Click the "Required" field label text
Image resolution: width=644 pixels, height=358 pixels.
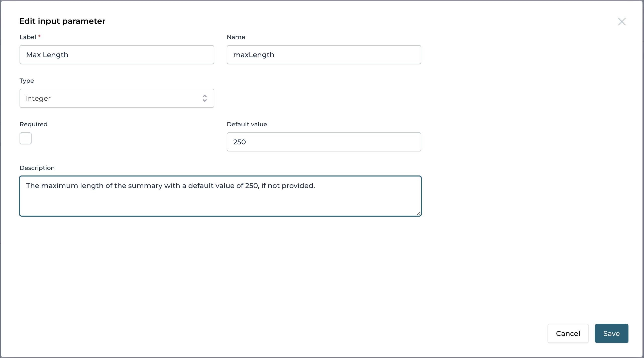point(34,124)
